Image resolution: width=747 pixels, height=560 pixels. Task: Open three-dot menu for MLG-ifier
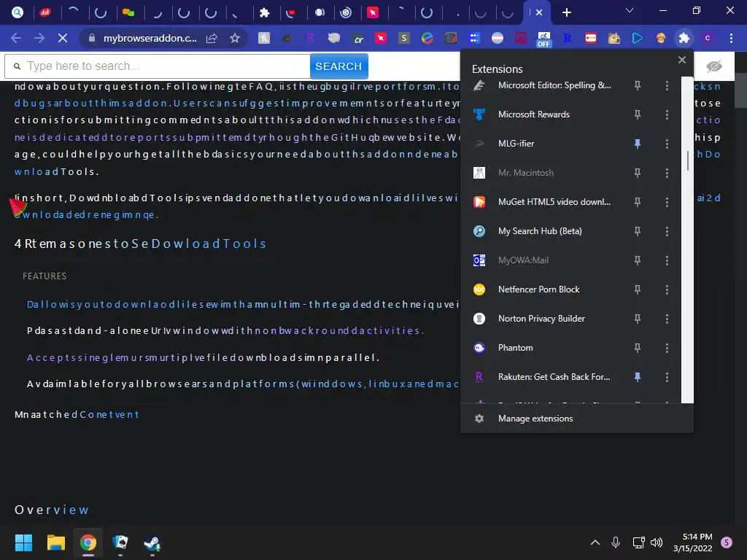coord(667,144)
